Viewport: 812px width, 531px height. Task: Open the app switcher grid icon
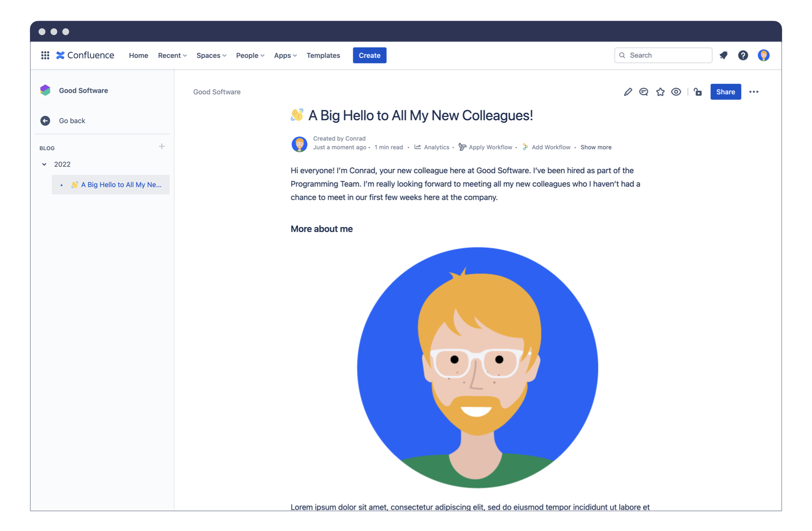click(45, 55)
